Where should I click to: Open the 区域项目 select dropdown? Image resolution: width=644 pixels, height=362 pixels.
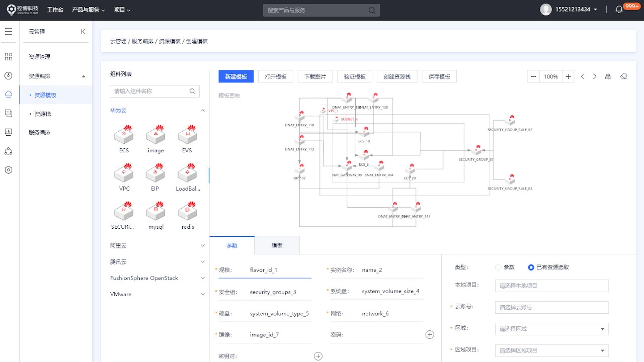[x=552, y=350]
